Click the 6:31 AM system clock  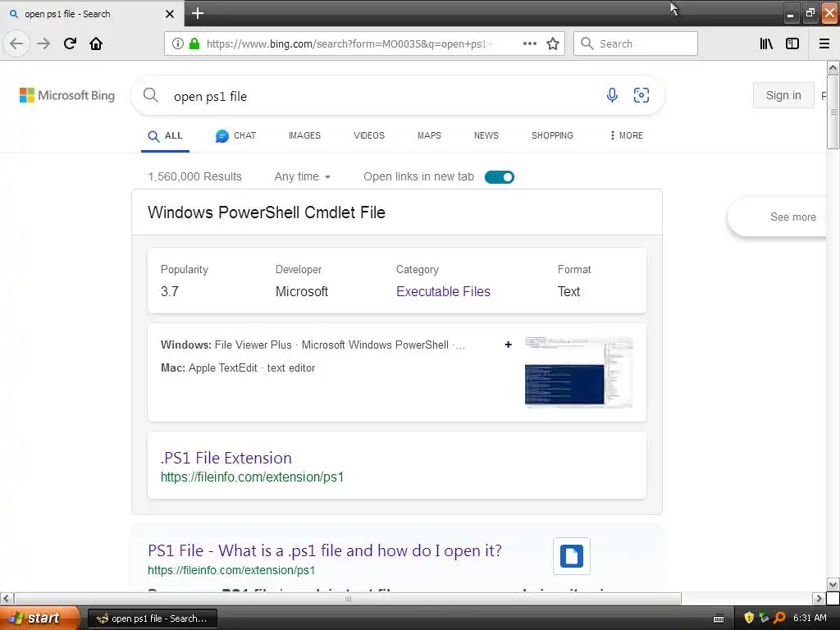pos(810,619)
